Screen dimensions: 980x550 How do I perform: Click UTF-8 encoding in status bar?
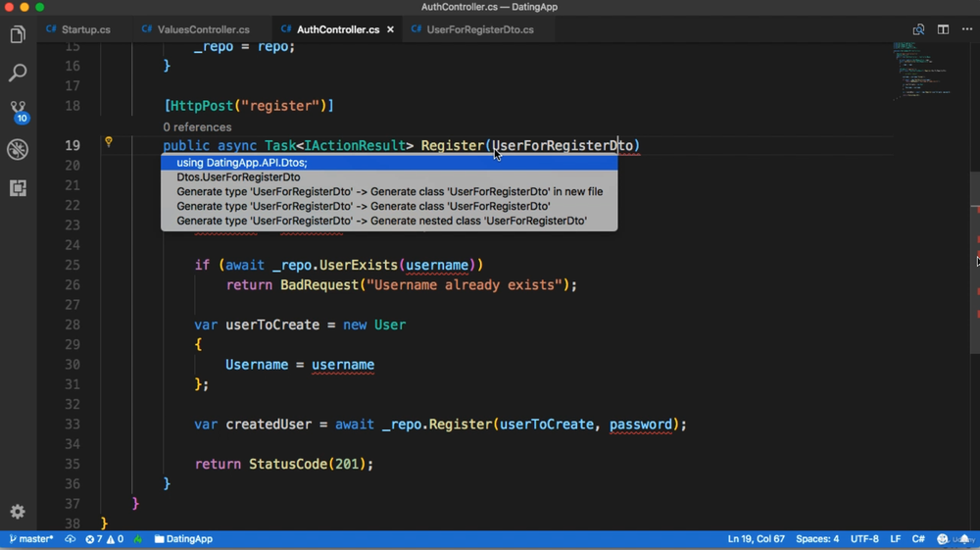click(864, 539)
